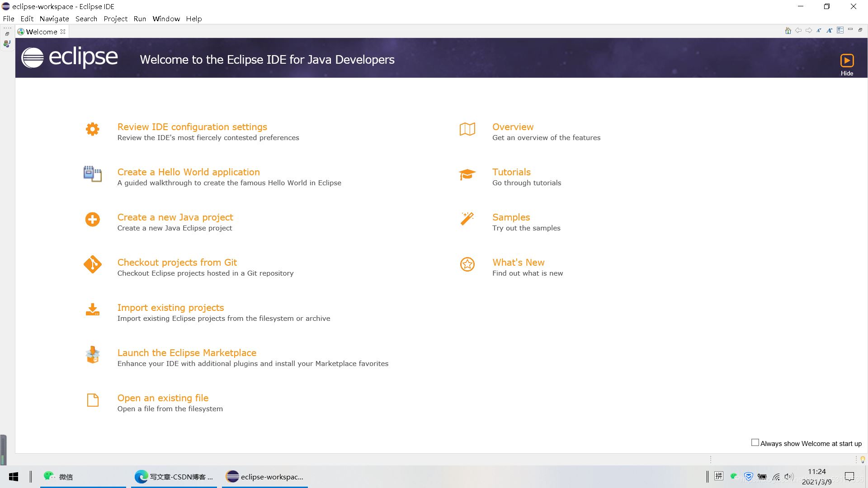Click Launch the Eclipse Marketplace icon
The width and height of the screenshot is (868, 488).
point(92,355)
